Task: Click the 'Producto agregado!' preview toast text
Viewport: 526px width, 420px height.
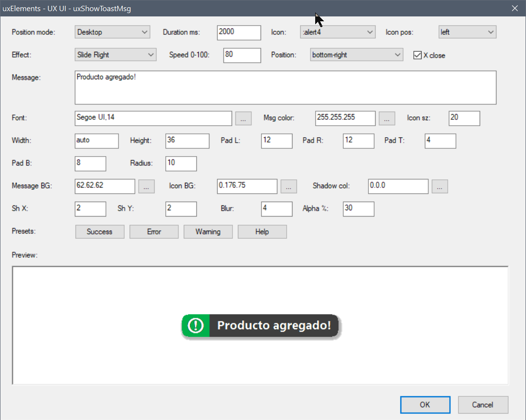Action: click(x=274, y=325)
